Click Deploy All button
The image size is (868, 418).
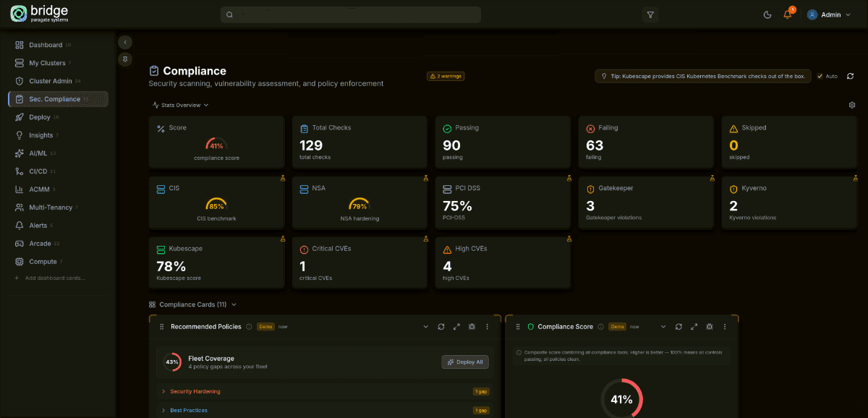tap(465, 362)
